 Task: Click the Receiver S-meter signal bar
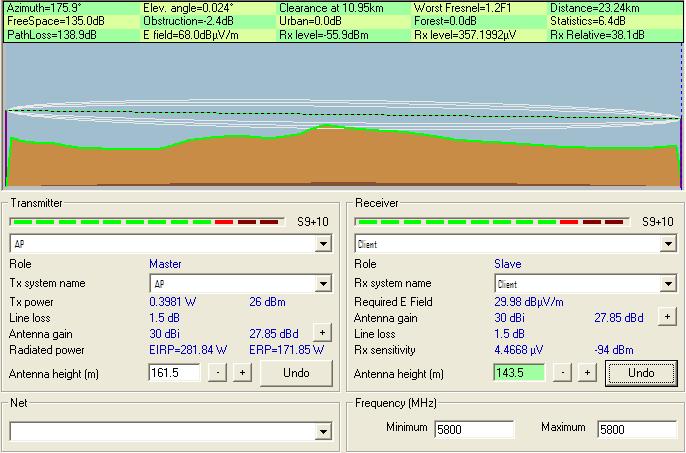point(492,222)
